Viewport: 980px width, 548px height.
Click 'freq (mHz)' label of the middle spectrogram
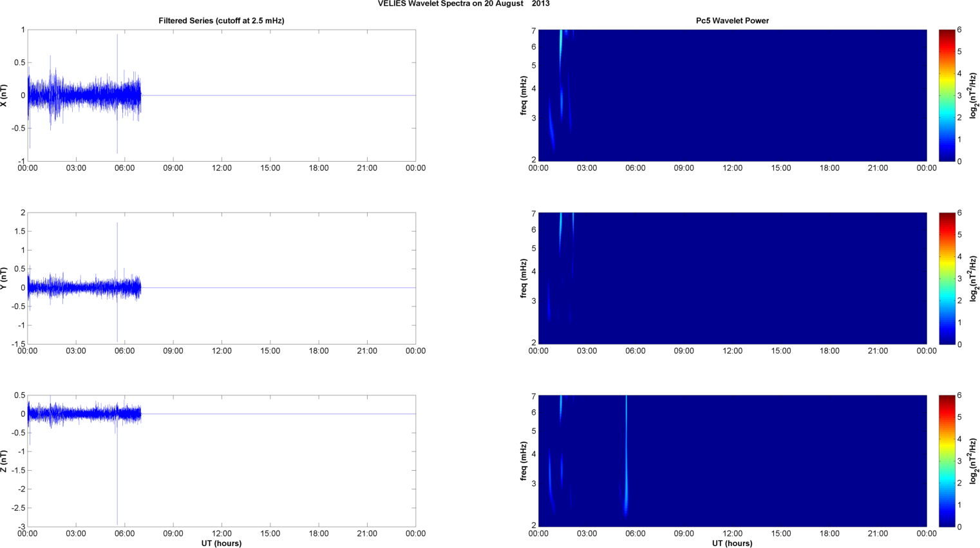click(x=523, y=278)
